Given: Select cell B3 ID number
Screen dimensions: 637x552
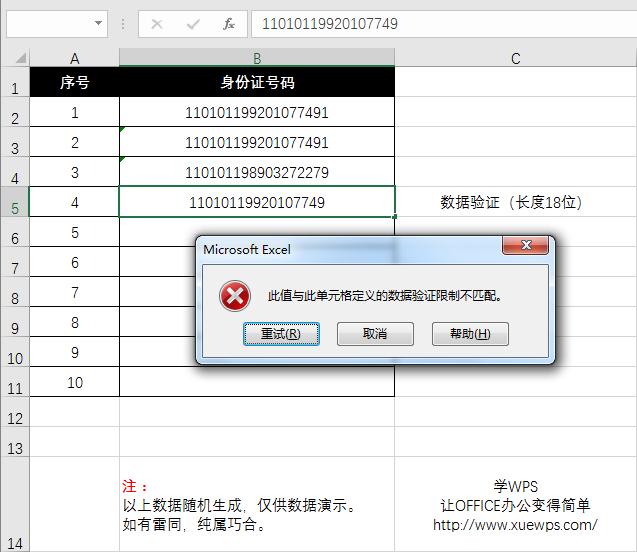Looking at the screenshot, I should (257, 142).
